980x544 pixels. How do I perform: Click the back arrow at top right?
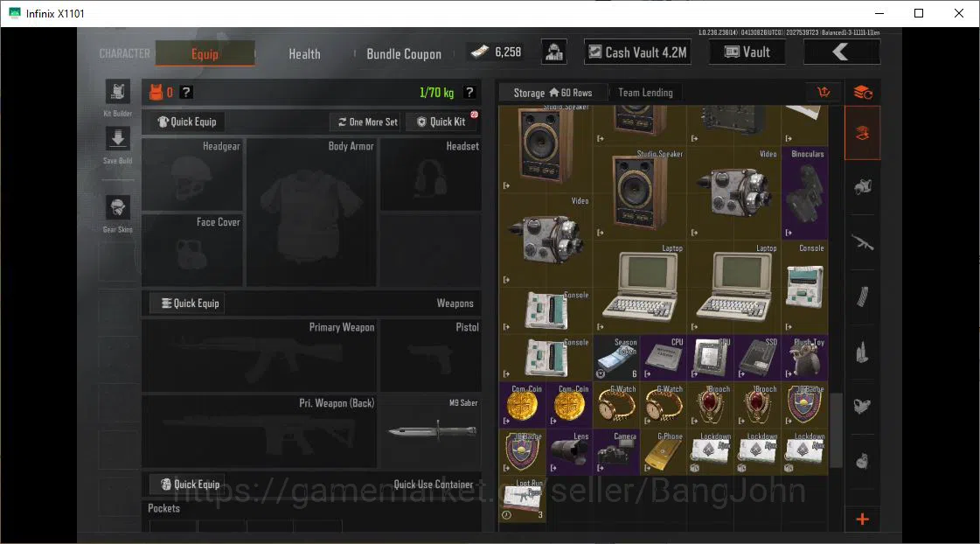coord(841,52)
